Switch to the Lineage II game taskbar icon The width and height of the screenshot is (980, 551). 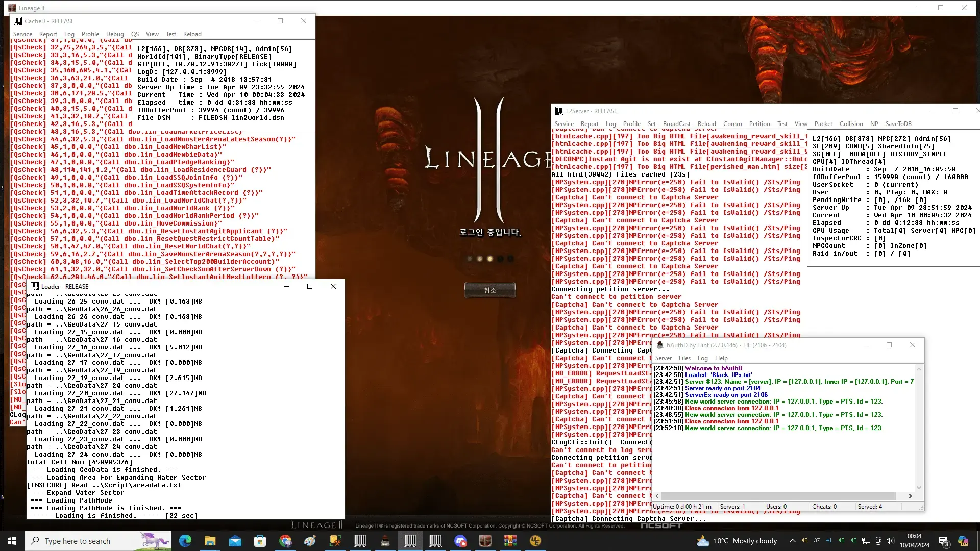(485, 541)
